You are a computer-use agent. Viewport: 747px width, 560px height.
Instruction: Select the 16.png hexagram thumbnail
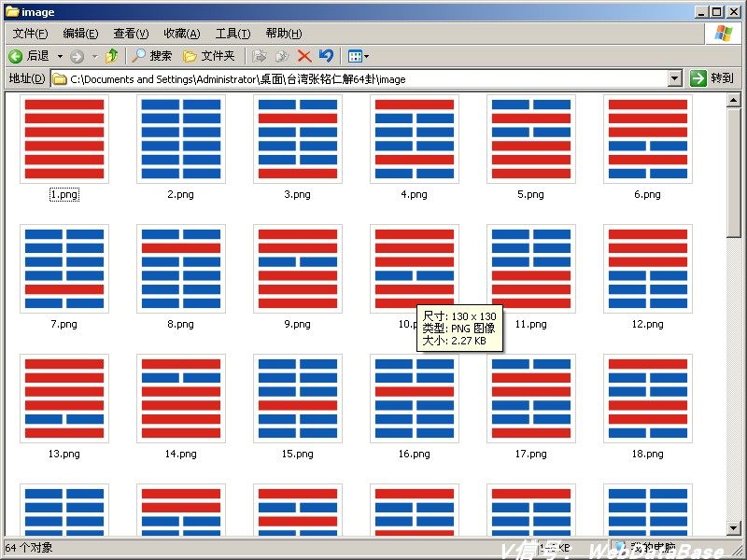tap(415, 399)
